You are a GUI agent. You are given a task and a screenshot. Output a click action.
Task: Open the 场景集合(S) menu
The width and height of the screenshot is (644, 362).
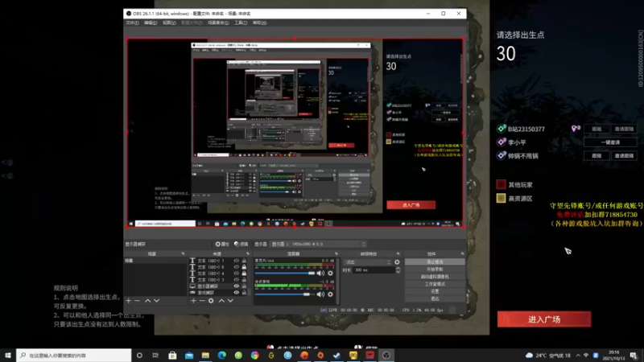218,23
